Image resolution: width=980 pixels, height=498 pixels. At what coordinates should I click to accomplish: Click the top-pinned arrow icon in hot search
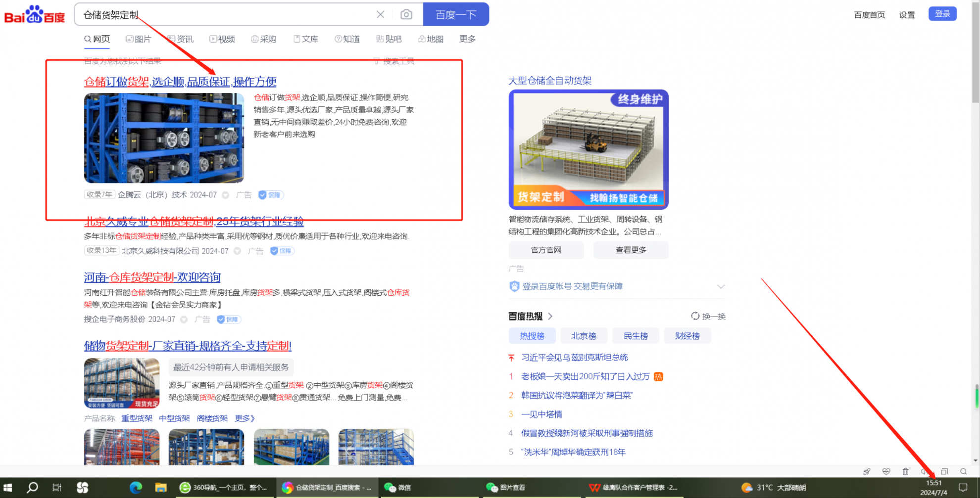(x=511, y=358)
